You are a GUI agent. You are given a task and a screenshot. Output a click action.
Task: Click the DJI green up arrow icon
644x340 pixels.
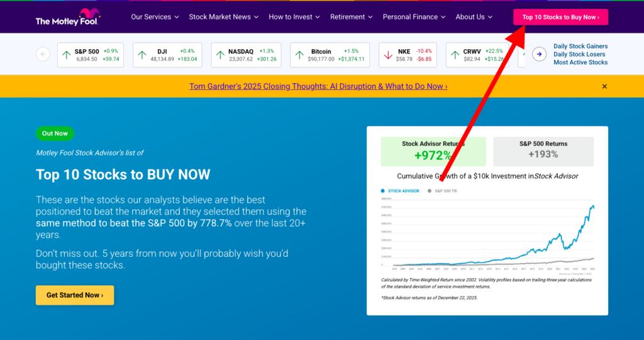(142, 55)
